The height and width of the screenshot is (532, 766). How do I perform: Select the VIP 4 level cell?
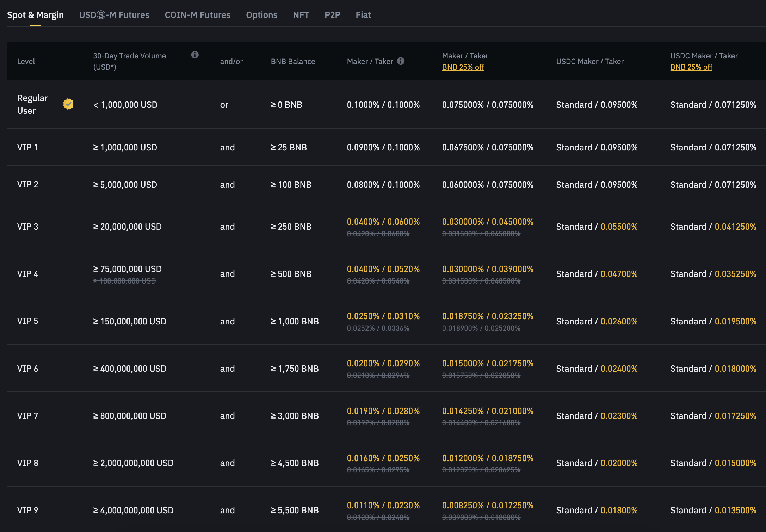tap(27, 274)
